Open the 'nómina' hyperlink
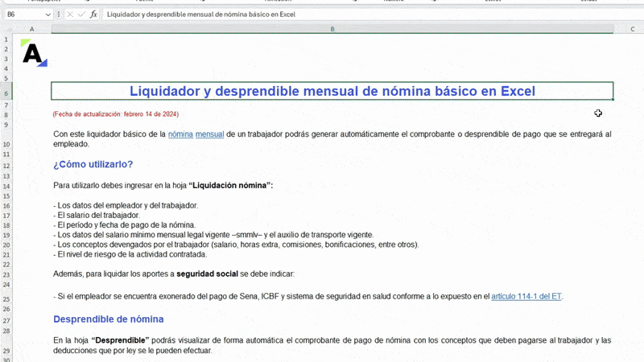The height and width of the screenshot is (362, 644). [180, 134]
